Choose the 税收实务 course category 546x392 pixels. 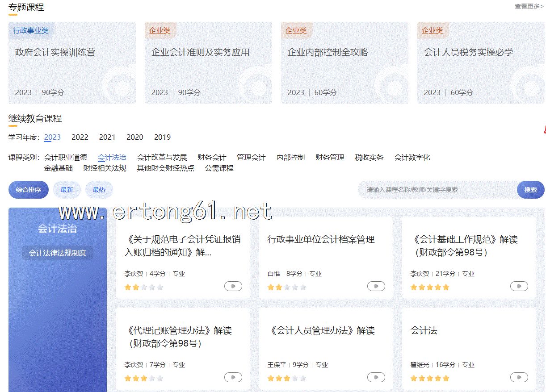369,157
